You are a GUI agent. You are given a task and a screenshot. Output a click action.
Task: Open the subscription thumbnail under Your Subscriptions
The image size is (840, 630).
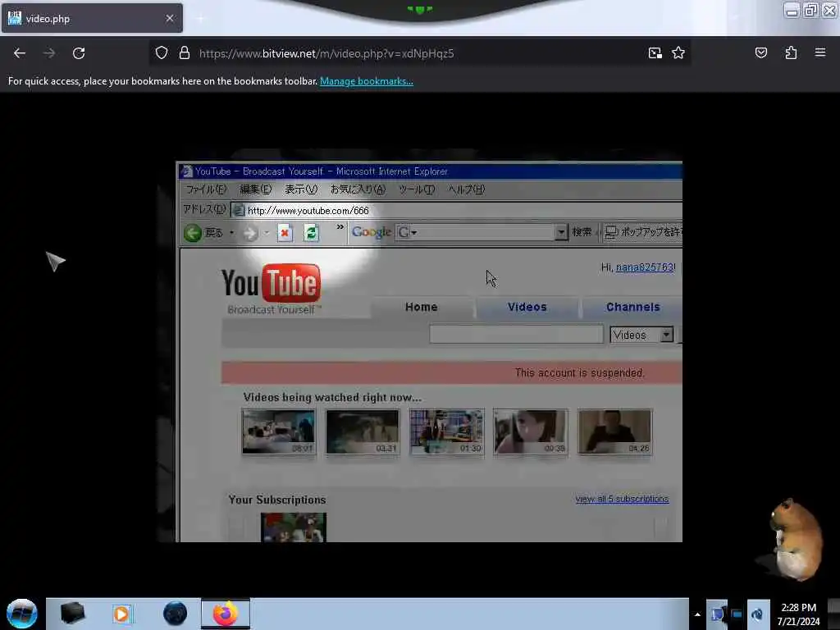click(x=293, y=527)
